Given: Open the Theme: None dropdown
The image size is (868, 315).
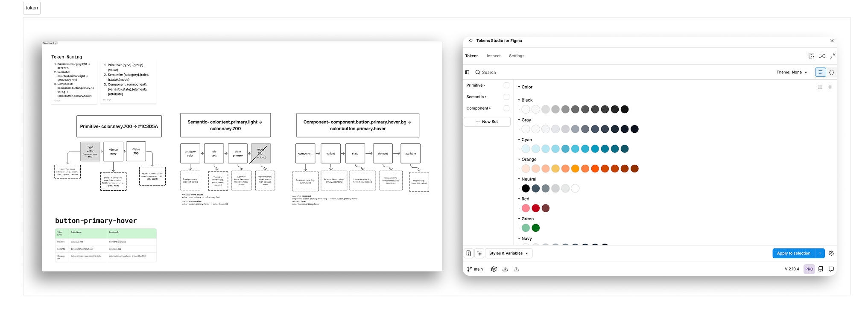Looking at the screenshot, I should pos(792,73).
